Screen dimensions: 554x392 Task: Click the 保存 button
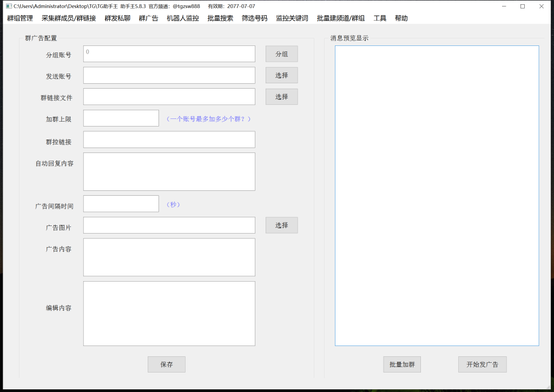click(167, 364)
